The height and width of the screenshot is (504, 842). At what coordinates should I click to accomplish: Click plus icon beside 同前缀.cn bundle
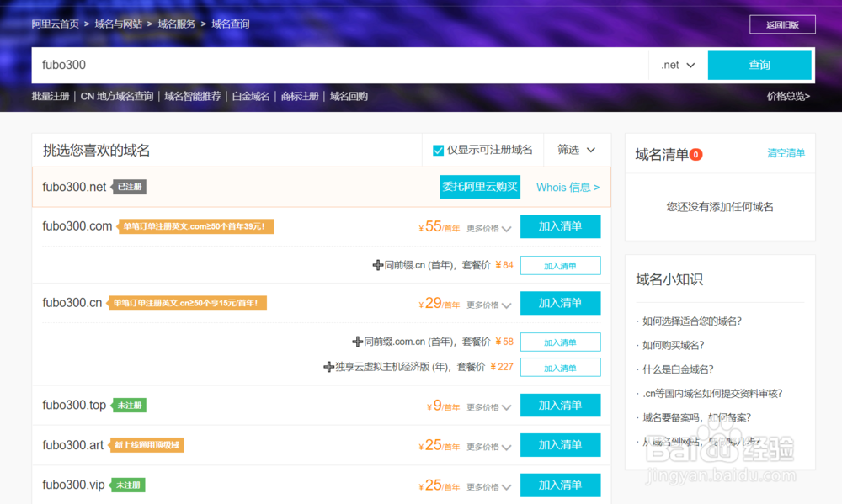pos(377,265)
